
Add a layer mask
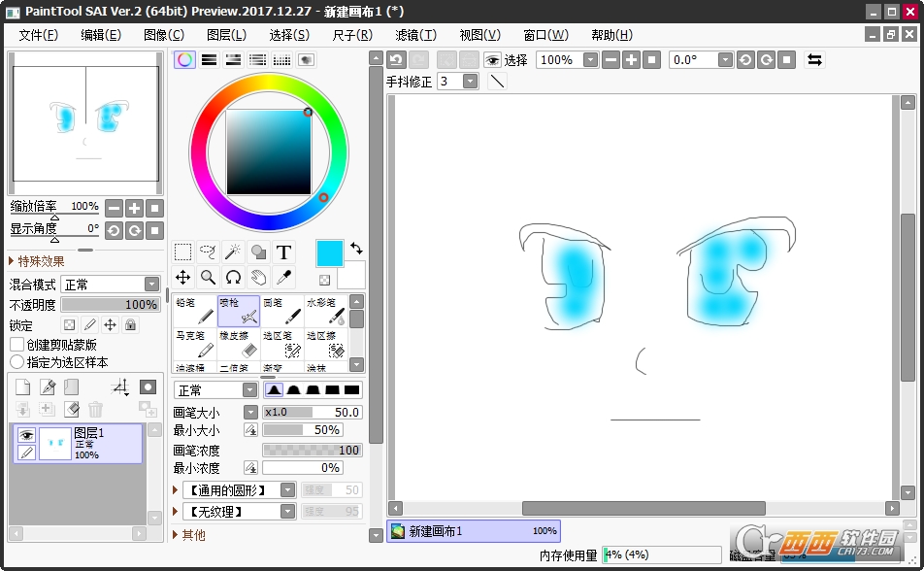[148, 386]
